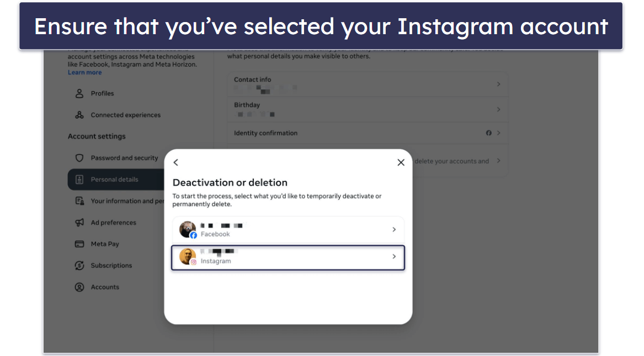Expand the Facebook row chevron

394,230
